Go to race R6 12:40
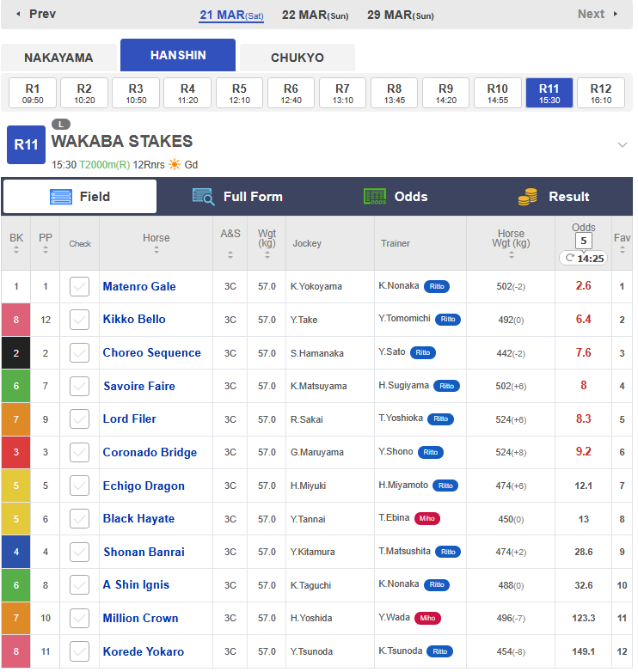638x672 pixels. (291, 93)
